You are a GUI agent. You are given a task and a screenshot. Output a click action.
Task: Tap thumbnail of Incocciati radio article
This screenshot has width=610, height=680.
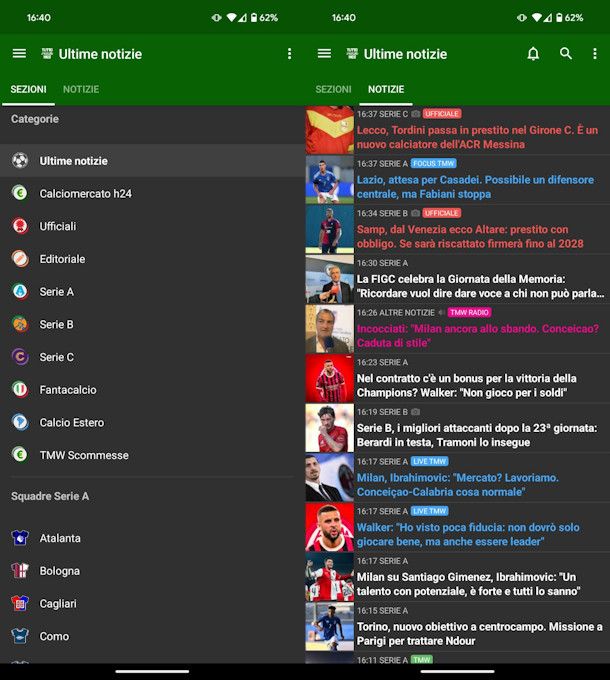click(x=329, y=329)
